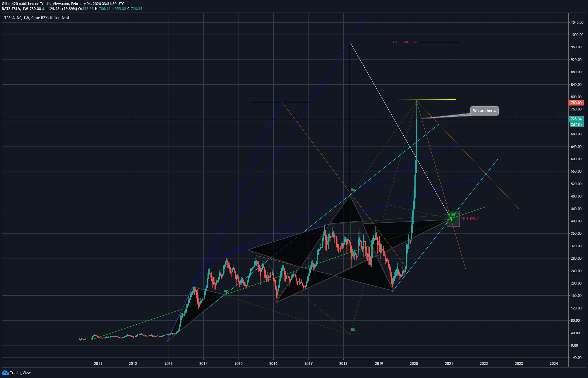Click the 2019 label on the time axis

[x=379, y=364]
